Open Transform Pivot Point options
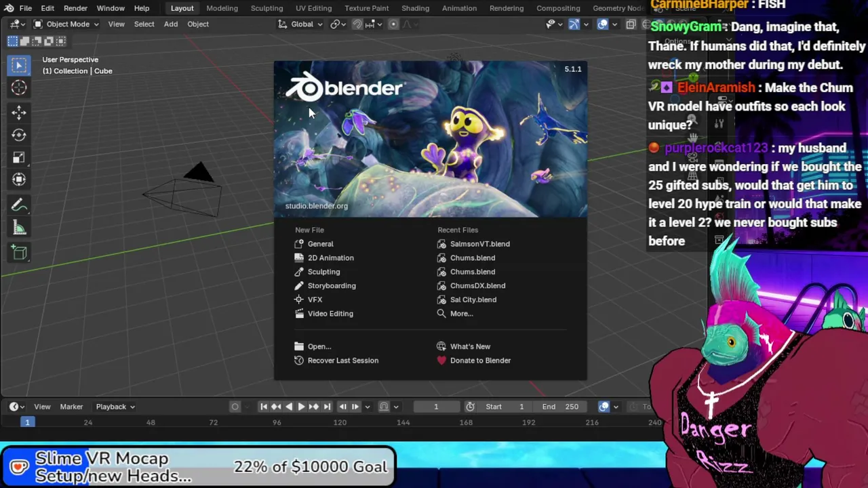868x488 pixels. click(338, 24)
